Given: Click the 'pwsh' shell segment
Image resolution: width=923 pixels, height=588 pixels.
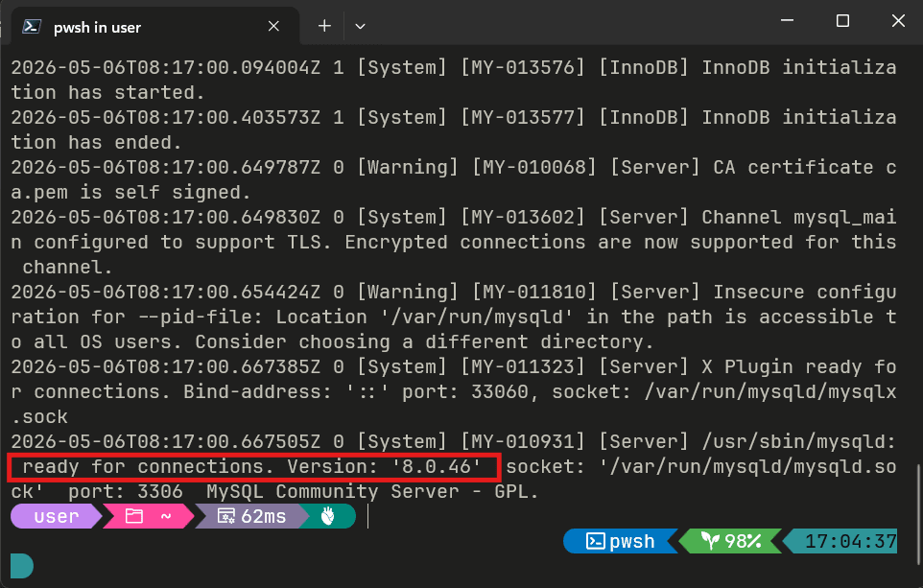Looking at the screenshot, I should pos(620,541).
